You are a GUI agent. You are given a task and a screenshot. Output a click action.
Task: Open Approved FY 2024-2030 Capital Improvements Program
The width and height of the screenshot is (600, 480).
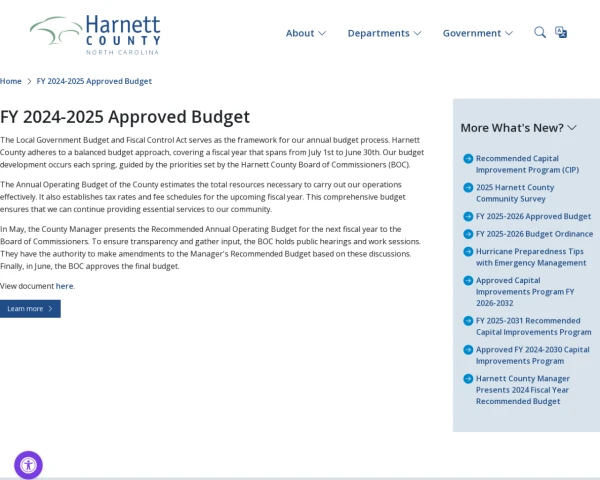(532, 355)
